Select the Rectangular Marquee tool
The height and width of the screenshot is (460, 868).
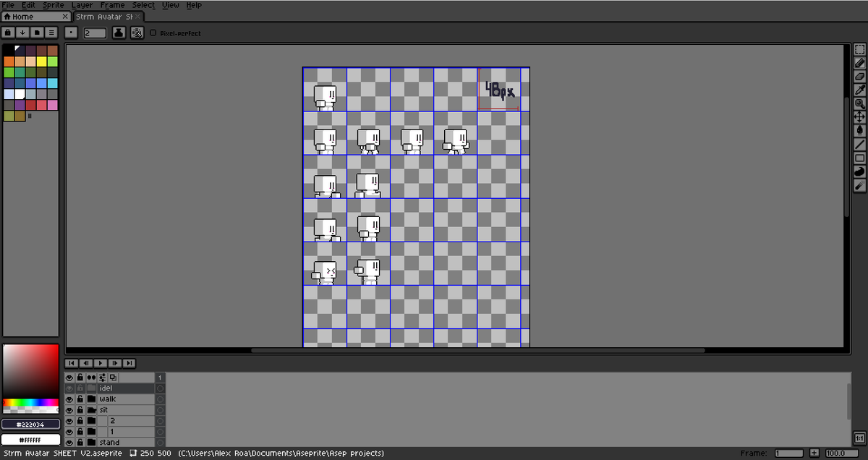click(x=859, y=49)
